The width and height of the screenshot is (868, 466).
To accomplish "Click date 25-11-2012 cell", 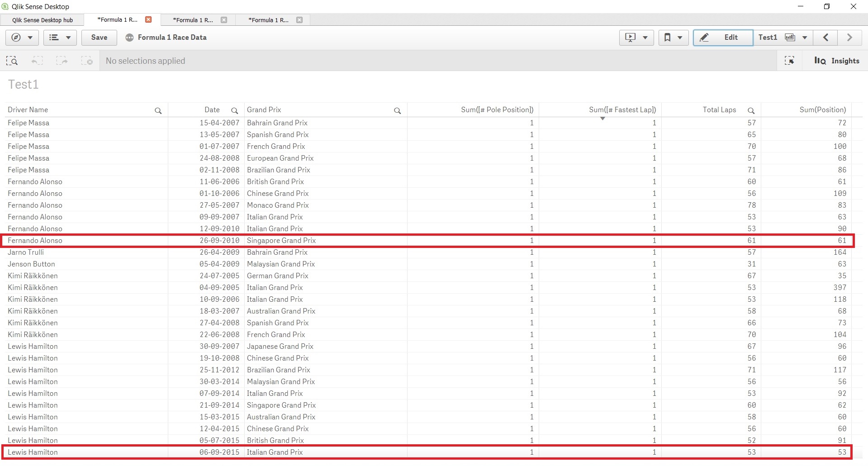I will click(206, 370).
